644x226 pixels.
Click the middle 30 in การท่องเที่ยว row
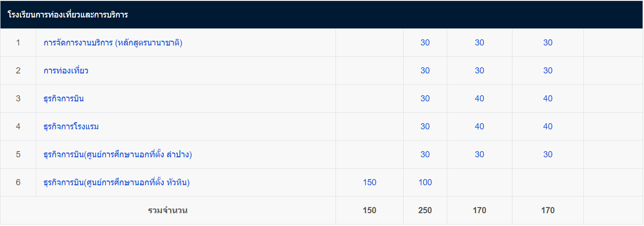coord(479,71)
